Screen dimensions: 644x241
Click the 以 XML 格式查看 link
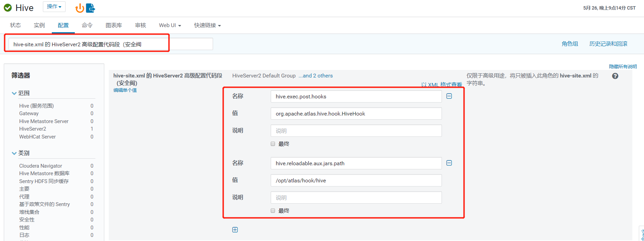tap(442, 85)
